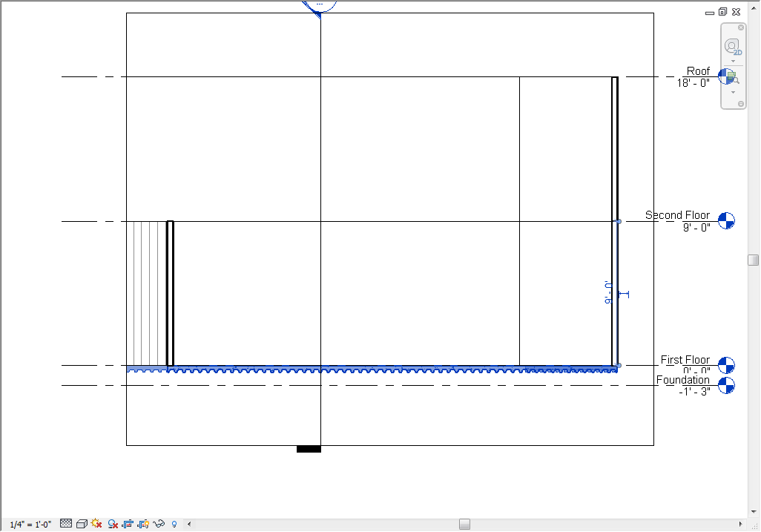This screenshot has width=761, height=532.
Task: Click the vertical scrollbar thumb
Action: tap(754, 260)
